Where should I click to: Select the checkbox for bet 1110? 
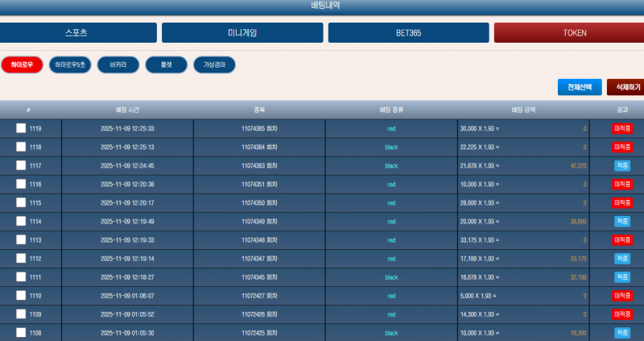tap(21, 296)
